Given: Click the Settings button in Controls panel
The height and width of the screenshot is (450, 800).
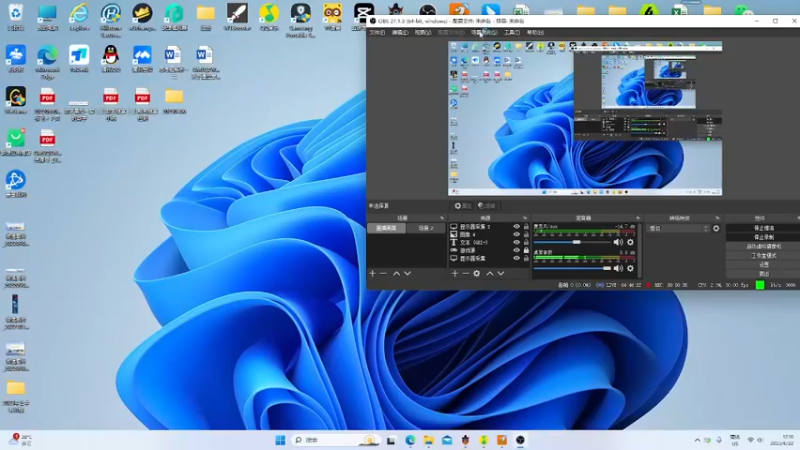Looking at the screenshot, I should (x=763, y=264).
